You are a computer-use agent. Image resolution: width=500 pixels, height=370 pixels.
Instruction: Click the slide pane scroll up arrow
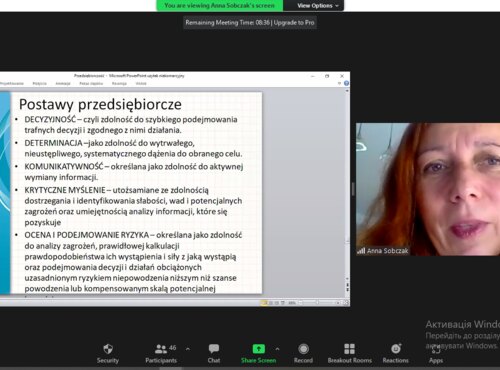click(x=347, y=90)
